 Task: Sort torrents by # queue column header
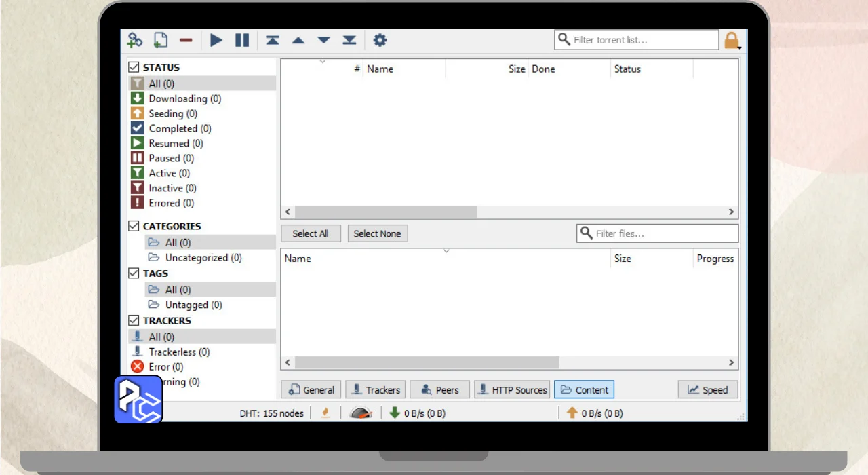(x=322, y=69)
